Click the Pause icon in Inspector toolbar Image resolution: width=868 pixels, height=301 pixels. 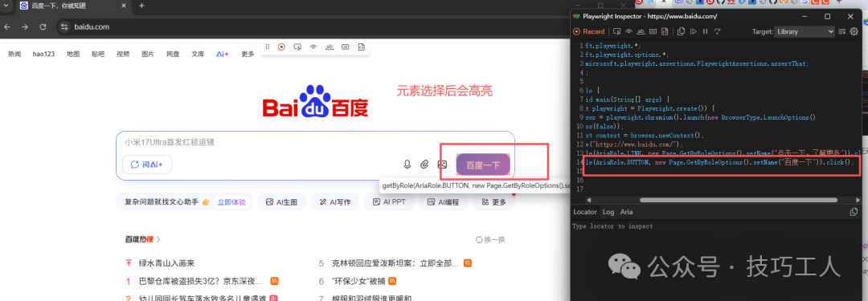tap(706, 31)
